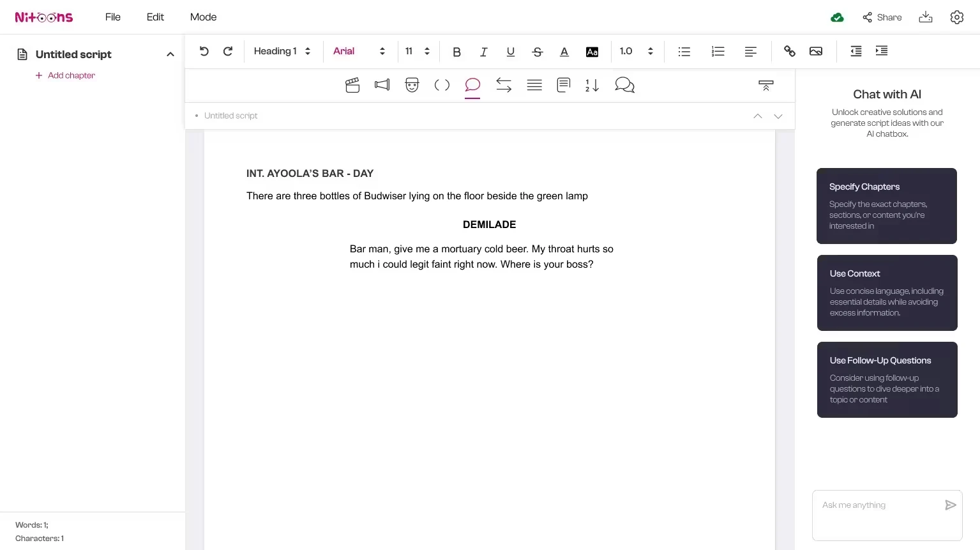The width and height of the screenshot is (980, 550).
Task: Select the dialogue speech bubble element
Action: [x=472, y=85]
